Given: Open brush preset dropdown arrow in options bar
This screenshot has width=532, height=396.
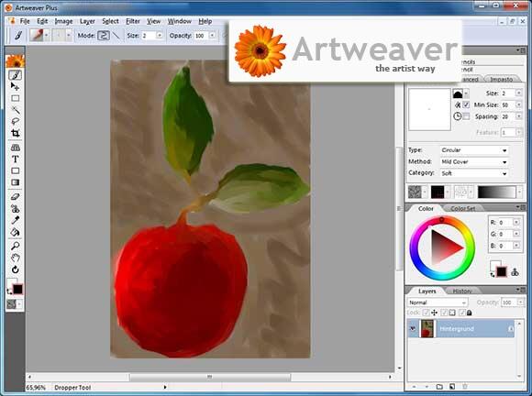Looking at the screenshot, I should pyautogui.click(x=47, y=35).
